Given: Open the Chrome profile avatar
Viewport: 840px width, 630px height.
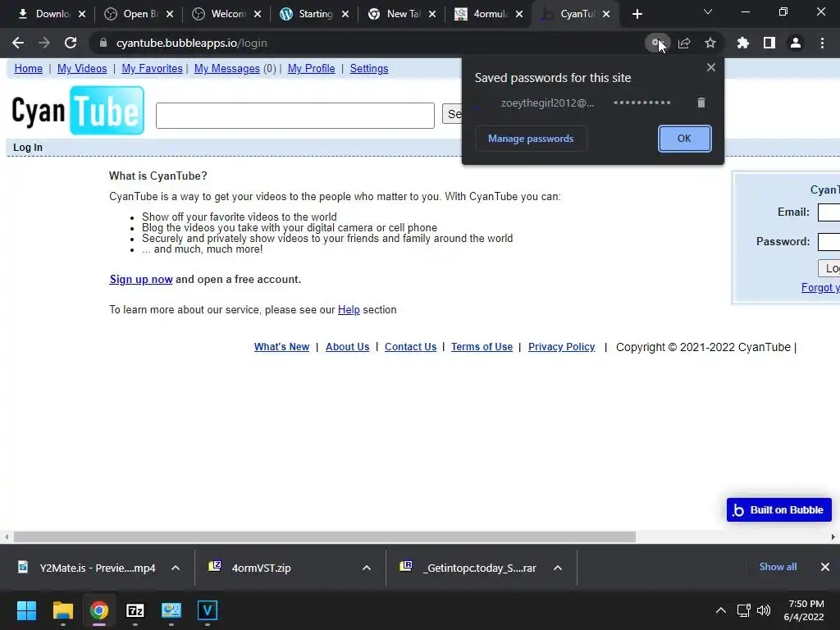Looking at the screenshot, I should click(x=796, y=43).
